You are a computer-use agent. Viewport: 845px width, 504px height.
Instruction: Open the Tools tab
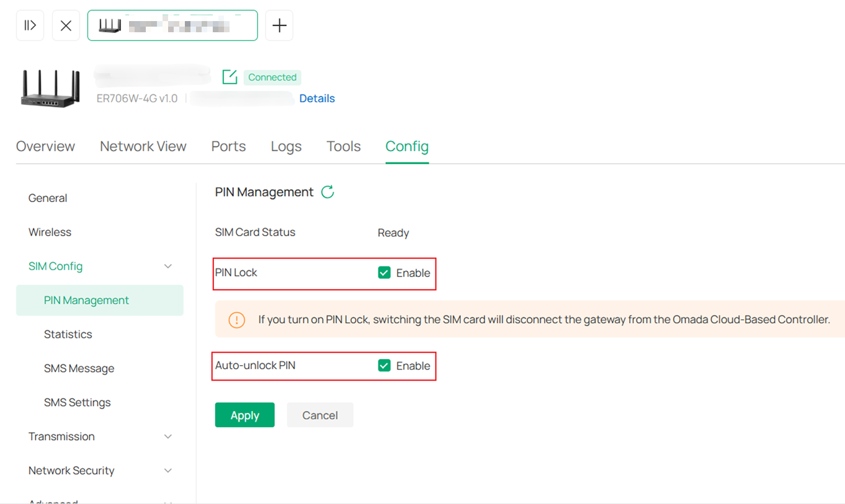pyautogui.click(x=344, y=146)
